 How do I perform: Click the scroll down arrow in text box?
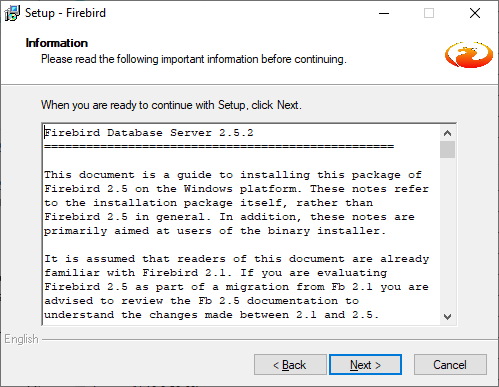(447, 316)
